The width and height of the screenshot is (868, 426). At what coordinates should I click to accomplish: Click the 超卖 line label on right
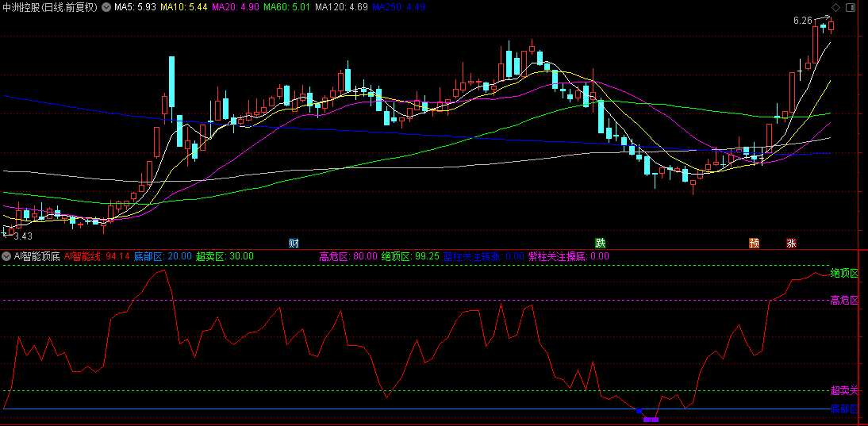(844, 390)
